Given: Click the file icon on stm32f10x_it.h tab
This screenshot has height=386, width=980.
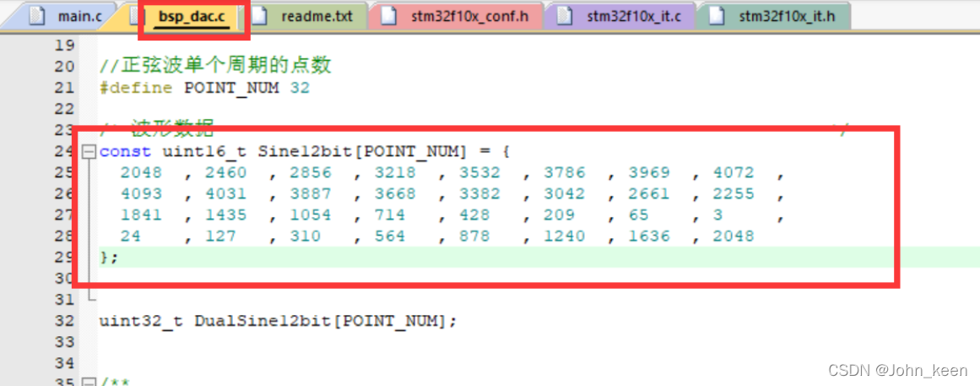Looking at the screenshot, I should click(x=718, y=16).
